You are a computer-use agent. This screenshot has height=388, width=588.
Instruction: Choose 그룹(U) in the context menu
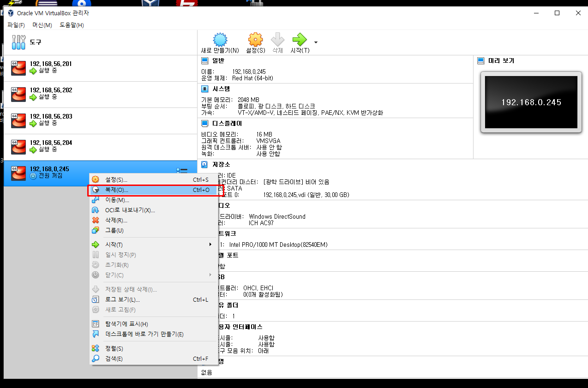pyautogui.click(x=154, y=230)
